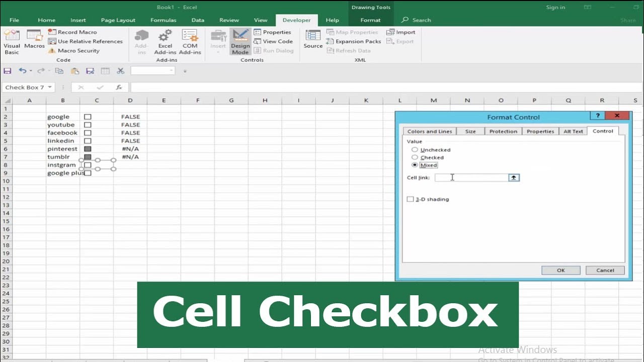Screen dimensions: 644x362
Task: Select column E header
Action: (x=164, y=101)
